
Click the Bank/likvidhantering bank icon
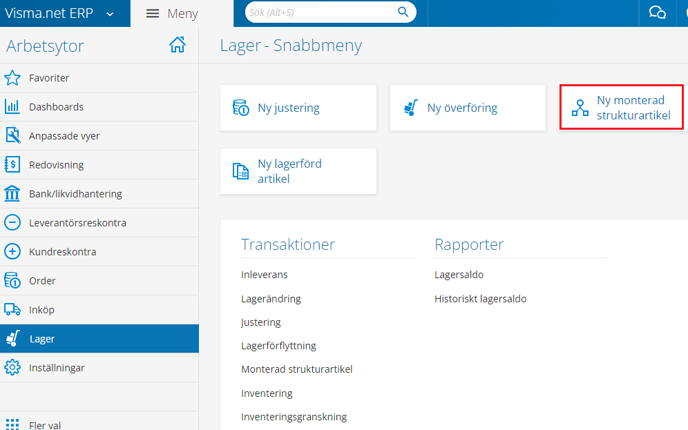[x=12, y=194]
